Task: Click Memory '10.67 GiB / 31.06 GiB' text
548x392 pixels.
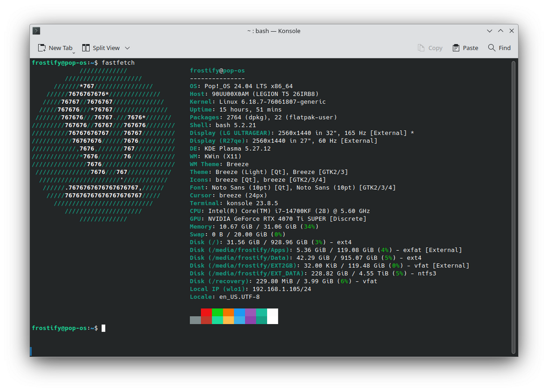Action: click(258, 226)
